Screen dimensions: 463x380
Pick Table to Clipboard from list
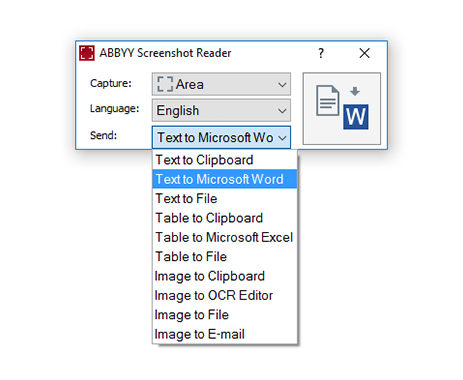[225, 218]
